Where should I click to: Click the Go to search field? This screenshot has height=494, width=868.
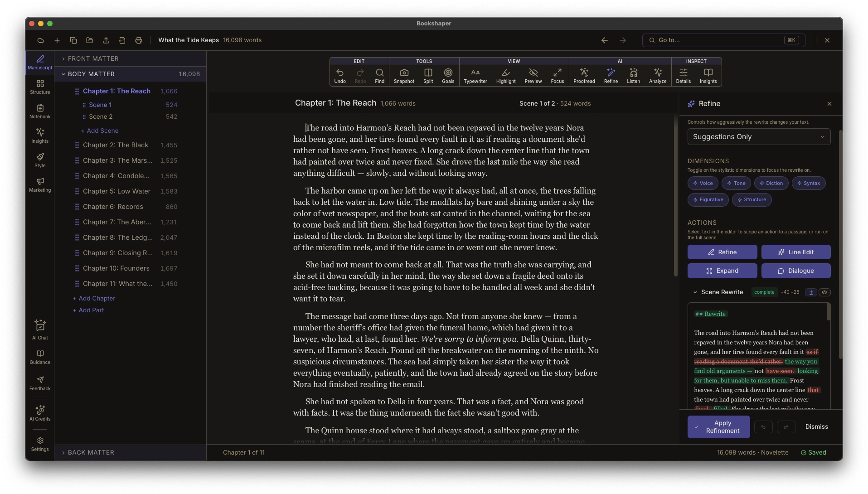pos(723,40)
